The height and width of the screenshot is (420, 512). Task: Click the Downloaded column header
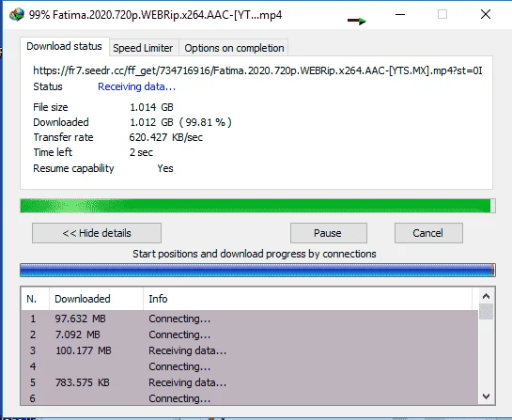coord(97,299)
